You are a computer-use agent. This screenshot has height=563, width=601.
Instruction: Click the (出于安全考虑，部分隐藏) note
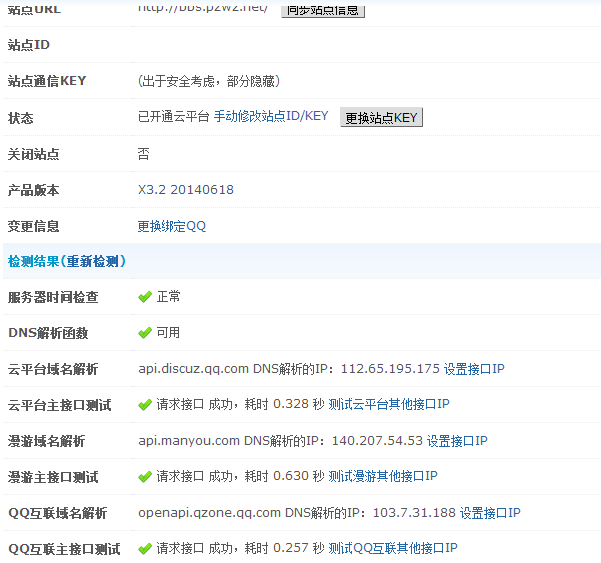click(x=209, y=81)
